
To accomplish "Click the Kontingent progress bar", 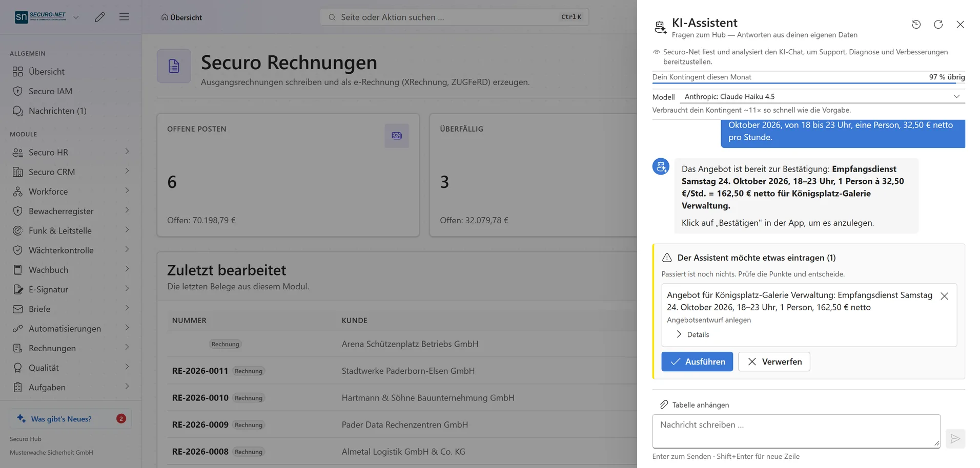I will pos(808,83).
